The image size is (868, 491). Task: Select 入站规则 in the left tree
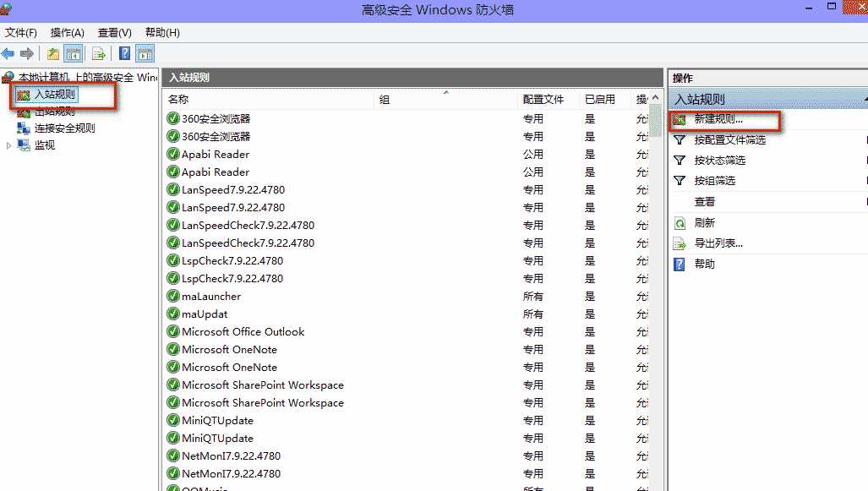tap(55, 95)
